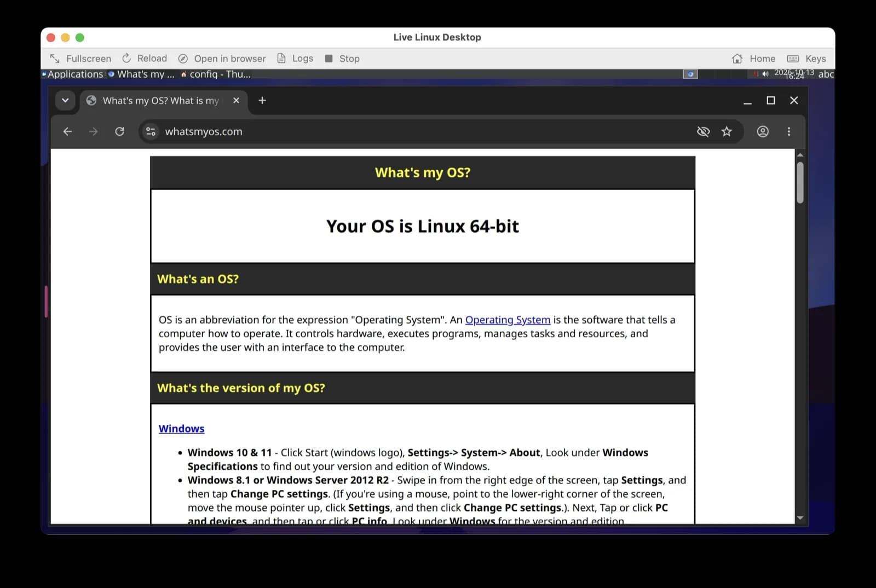Open the Windows link
This screenshot has width=876, height=588.
tap(181, 429)
